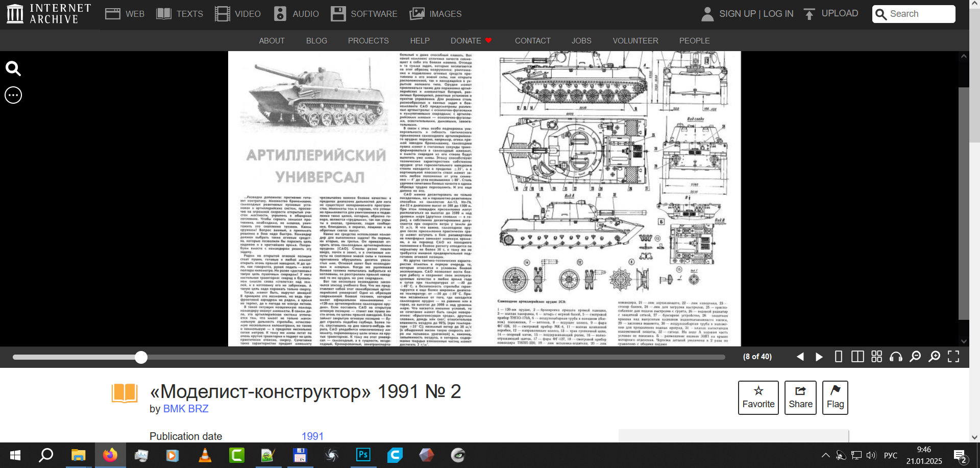The image size is (980, 468).
Task: Click the texts book icon beside title
Action: [125, 393]
